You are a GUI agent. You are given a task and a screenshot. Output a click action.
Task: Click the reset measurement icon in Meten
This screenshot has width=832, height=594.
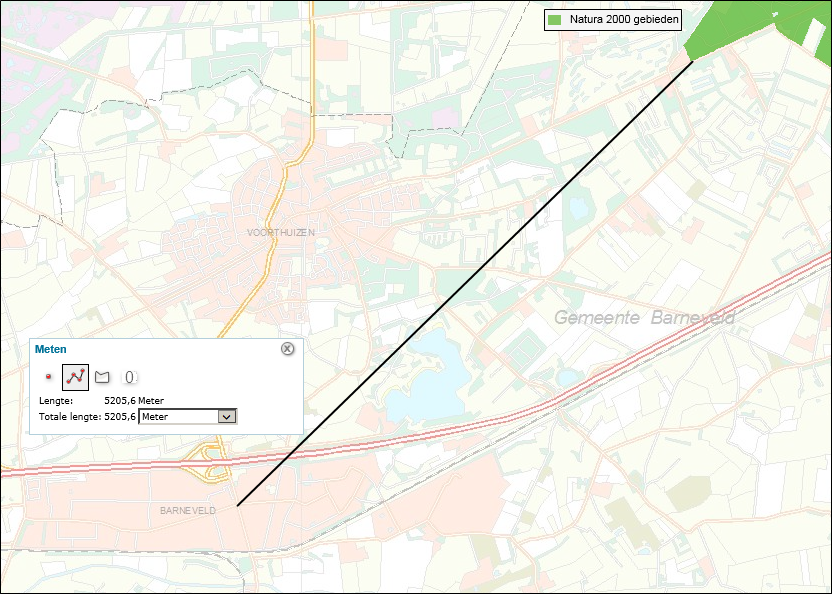[130, 377]
